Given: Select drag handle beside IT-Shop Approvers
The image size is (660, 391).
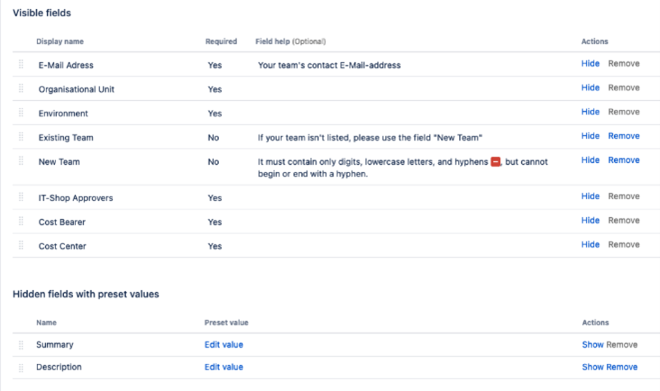Looking at the screenshot, I should click(21, 197).
